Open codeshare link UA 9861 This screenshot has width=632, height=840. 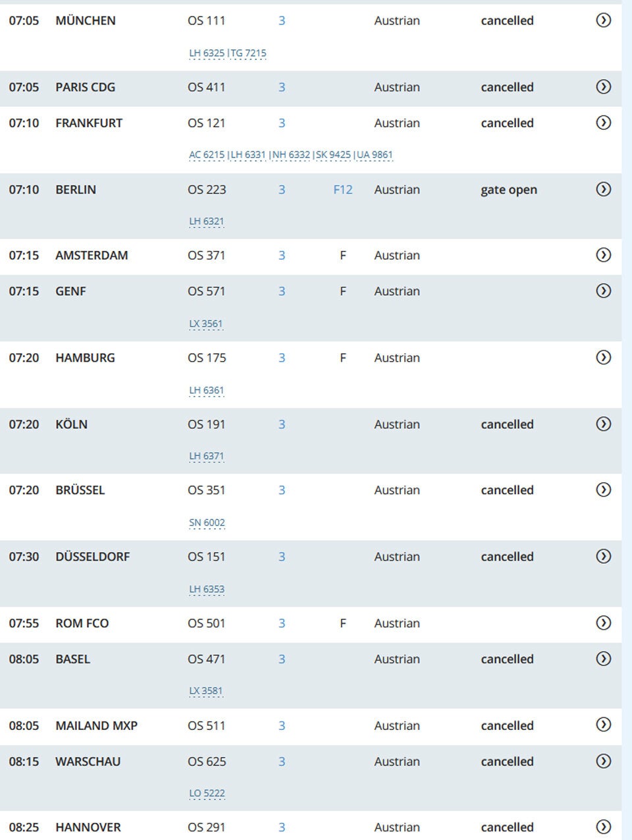click(x=375, y=155)
